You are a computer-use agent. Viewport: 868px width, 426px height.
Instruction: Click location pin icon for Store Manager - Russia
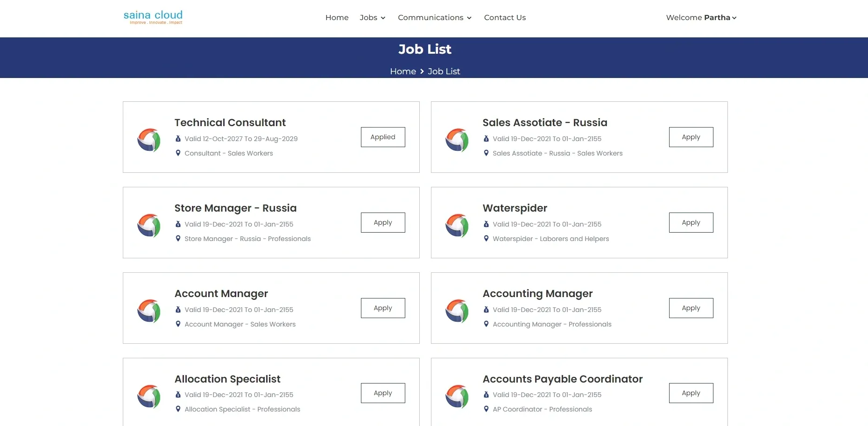[178, 238]
